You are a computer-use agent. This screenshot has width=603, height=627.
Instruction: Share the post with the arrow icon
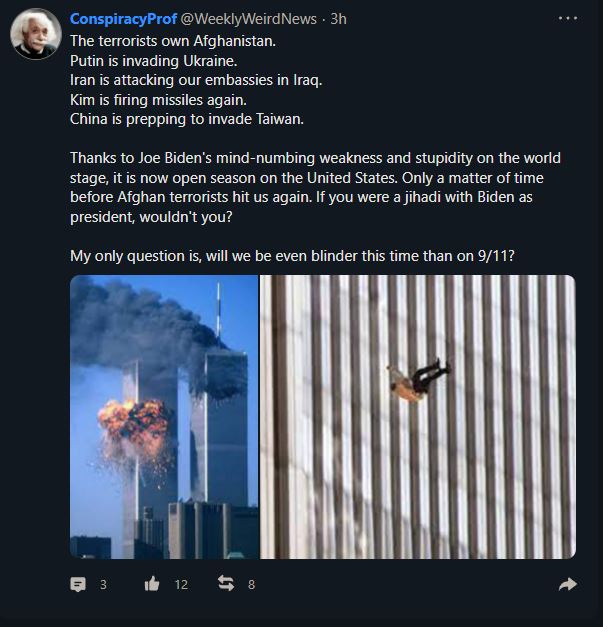pos(568,584)
